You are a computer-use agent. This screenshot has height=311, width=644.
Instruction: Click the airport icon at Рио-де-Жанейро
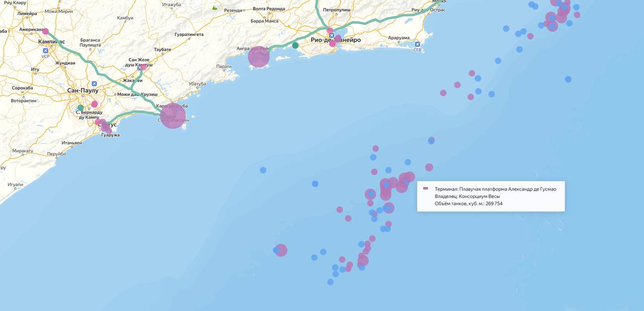click(x=332, y=35)
